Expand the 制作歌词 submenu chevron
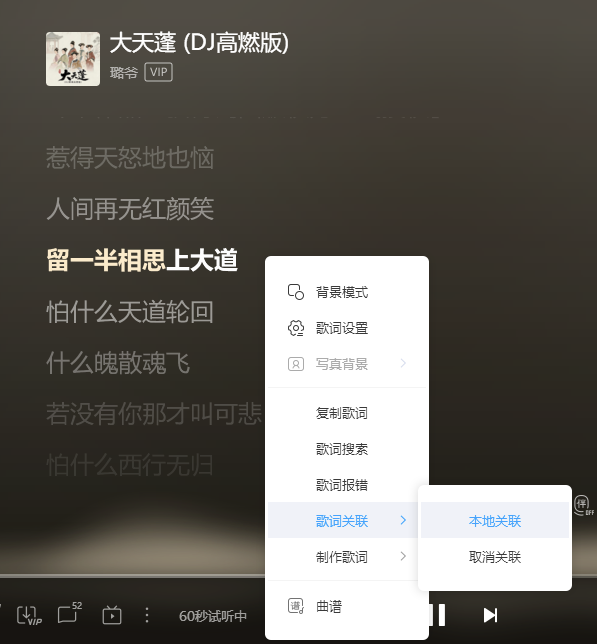Viewport: 597px width, 644px height. [403, 557]
